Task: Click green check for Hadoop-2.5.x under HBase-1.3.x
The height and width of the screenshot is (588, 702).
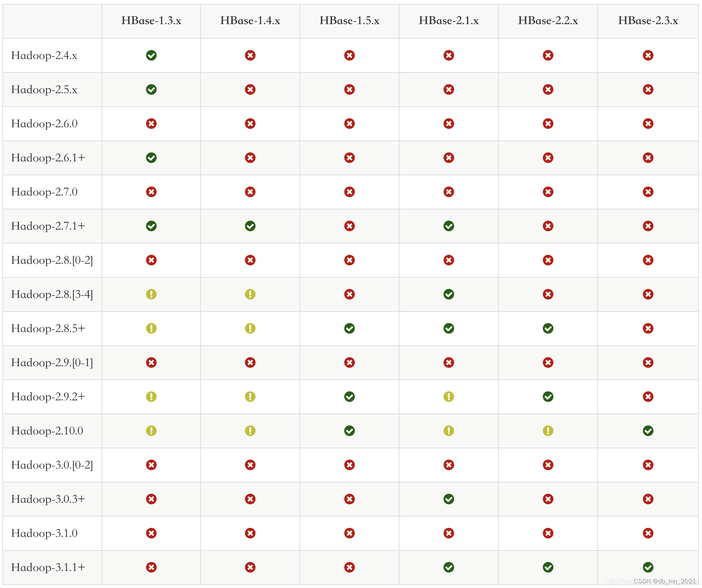Action: (151, 90)
